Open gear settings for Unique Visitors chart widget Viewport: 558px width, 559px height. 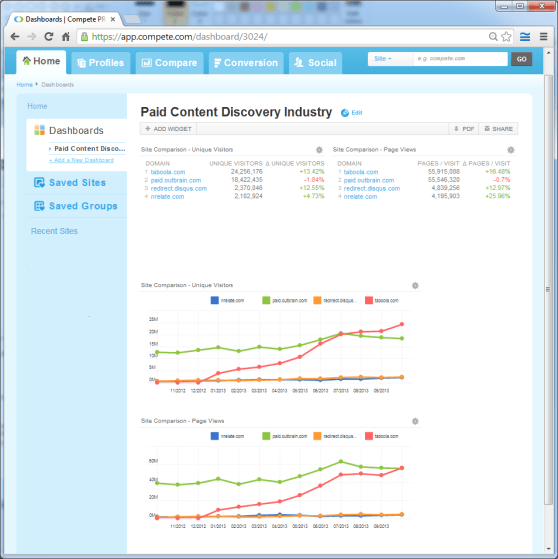pyautogui.click(x=415, y=286)
